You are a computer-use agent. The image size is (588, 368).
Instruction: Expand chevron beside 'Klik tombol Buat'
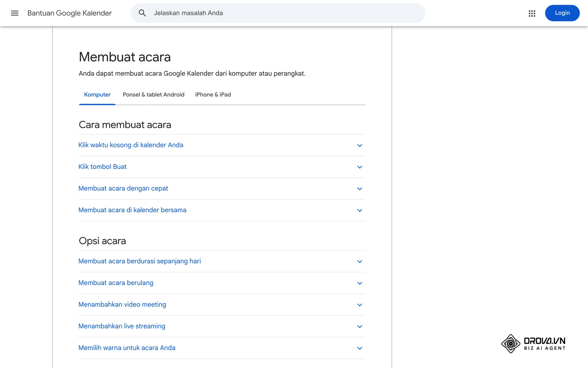tap(360, 167)
